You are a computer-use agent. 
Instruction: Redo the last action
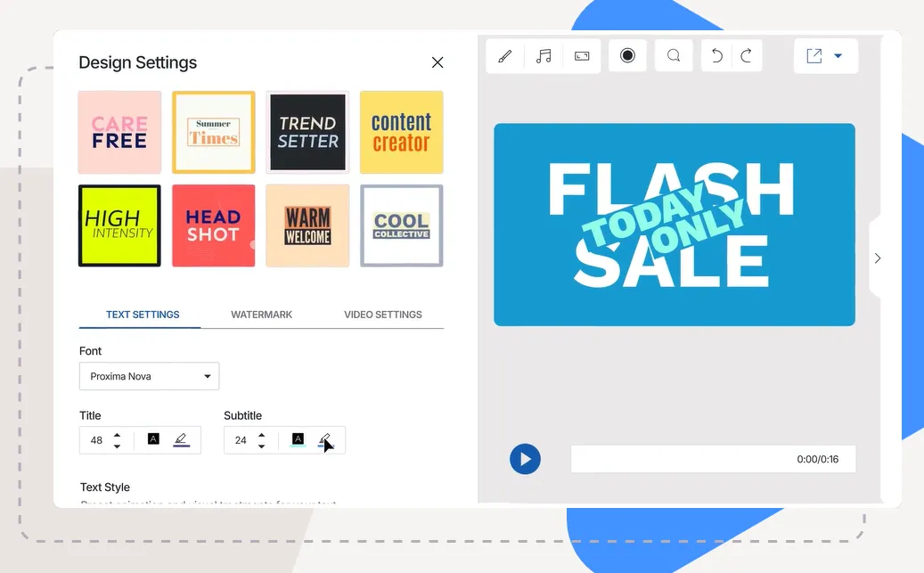[747, 56]
